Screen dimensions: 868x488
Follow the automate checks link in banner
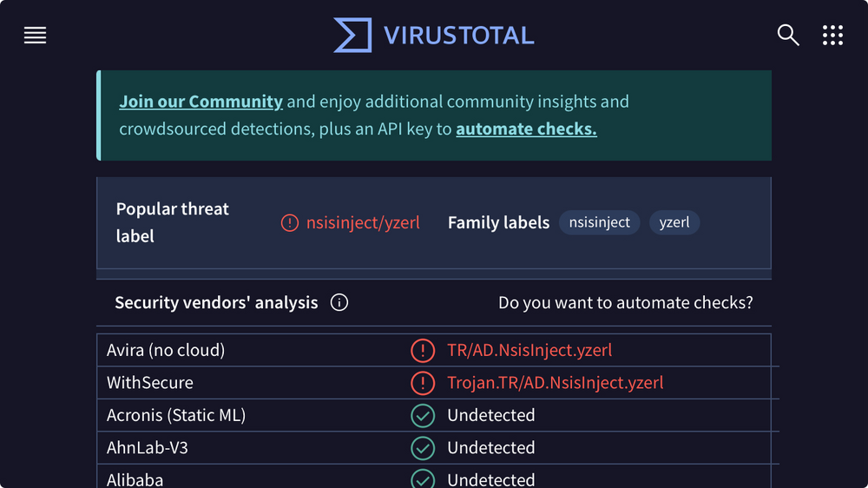pos(527,129)
